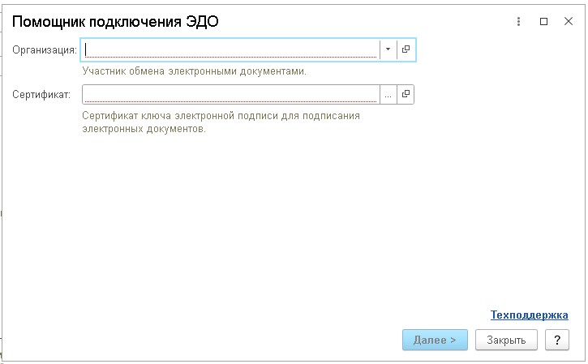The width and height of the screenshot is (588, 364).
Task: Choose certificate via the ellipsis button
Action: 388,95
